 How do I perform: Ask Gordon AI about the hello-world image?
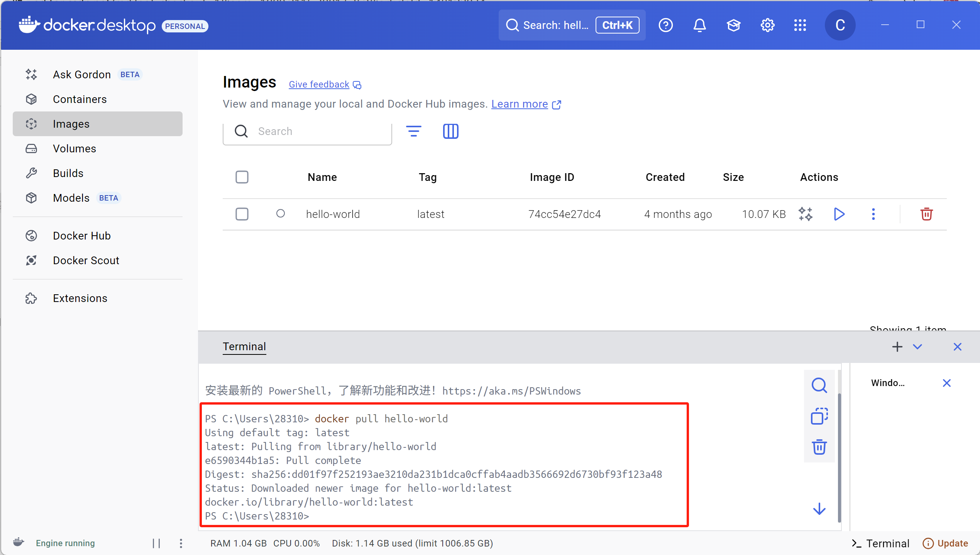806,214
